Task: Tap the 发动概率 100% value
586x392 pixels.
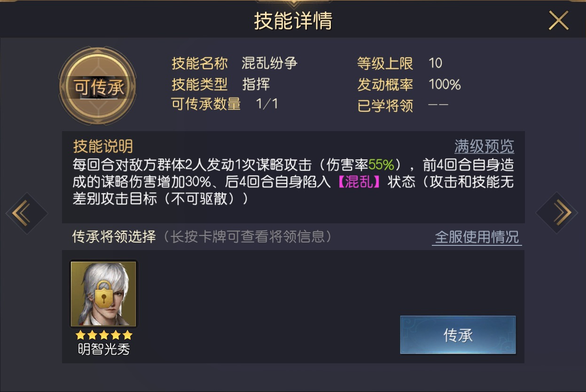Action: (445, 85)
